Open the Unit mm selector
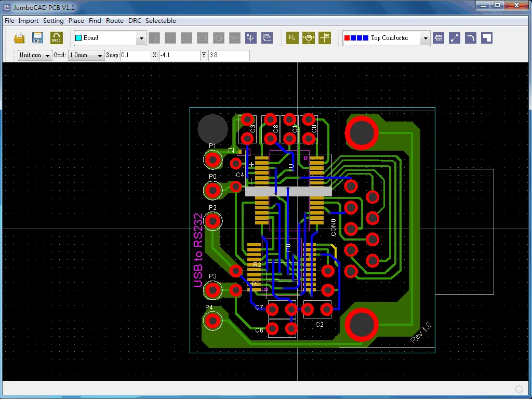Viewport: 532px width, 399px height. pos(34,55)
